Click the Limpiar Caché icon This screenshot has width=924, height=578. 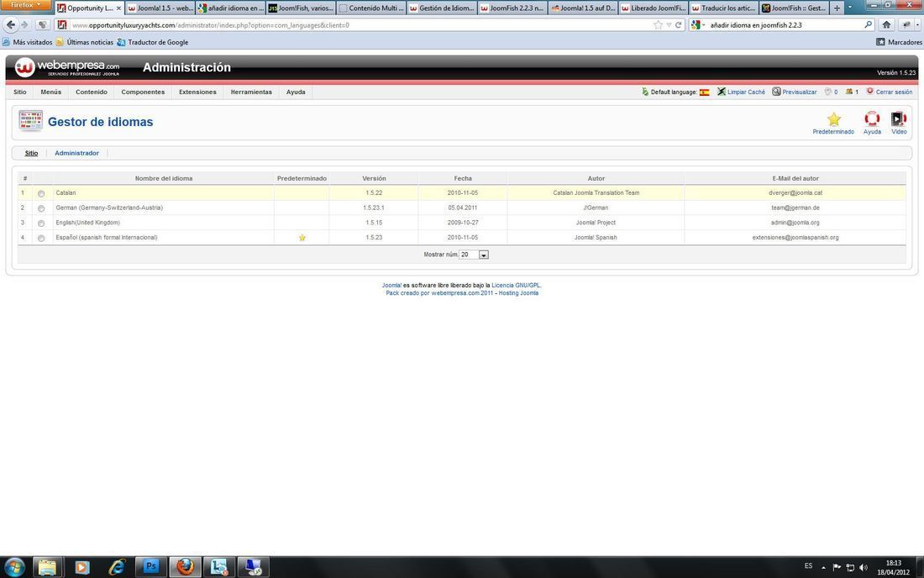point(722,92)
